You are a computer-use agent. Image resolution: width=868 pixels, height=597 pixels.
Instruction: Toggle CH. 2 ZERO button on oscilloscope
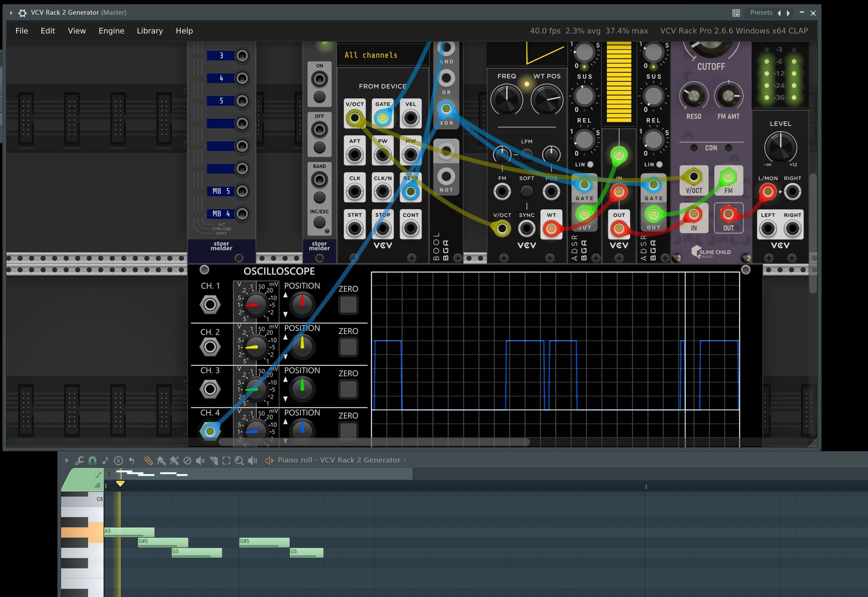tap(348, 347)
